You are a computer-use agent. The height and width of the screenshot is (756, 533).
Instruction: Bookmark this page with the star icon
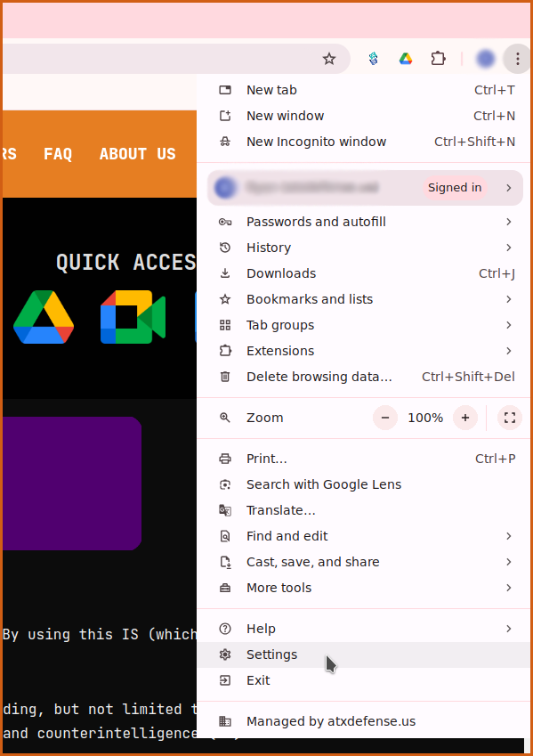[x=329, y=59]
